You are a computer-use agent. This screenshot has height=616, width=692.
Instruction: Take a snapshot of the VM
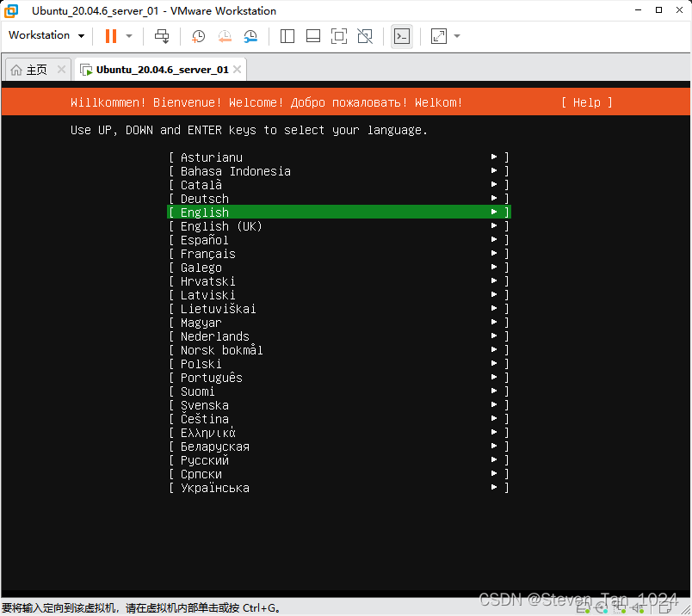[x=198, y=36]
